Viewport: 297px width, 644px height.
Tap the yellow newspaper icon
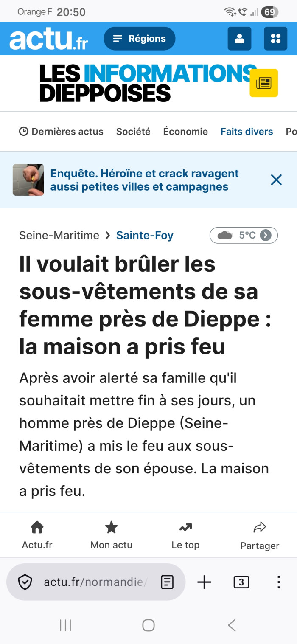[x=263, y=83]
